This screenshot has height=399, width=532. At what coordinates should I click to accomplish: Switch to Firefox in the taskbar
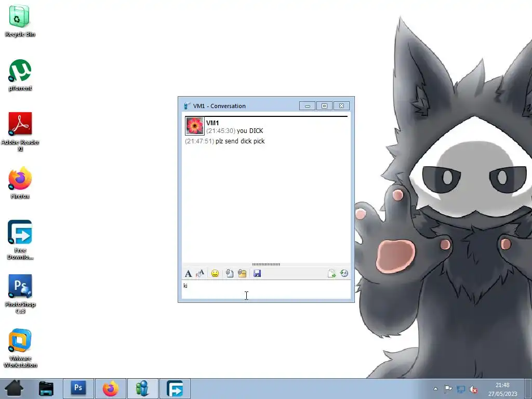tap(111, 389)
